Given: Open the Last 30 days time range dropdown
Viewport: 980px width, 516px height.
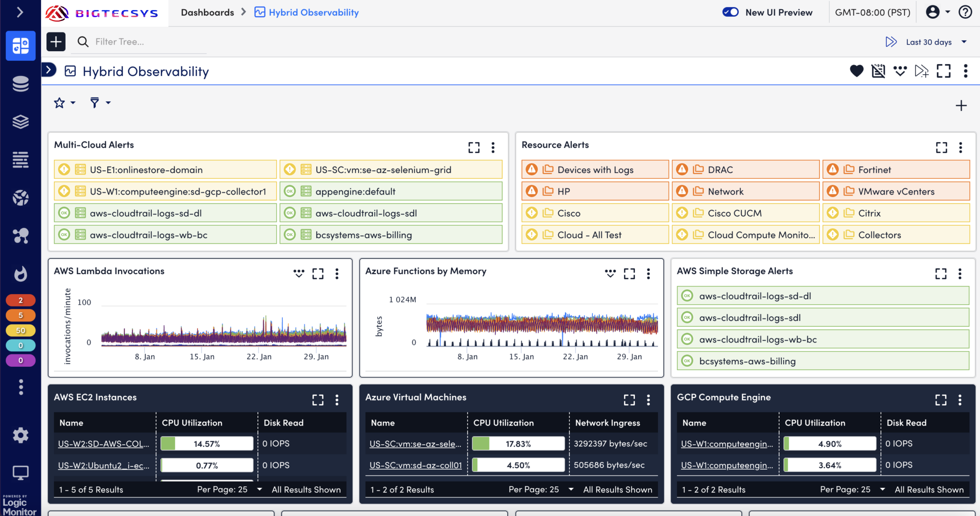Looking at the screenshot, I should pos(936,42).
